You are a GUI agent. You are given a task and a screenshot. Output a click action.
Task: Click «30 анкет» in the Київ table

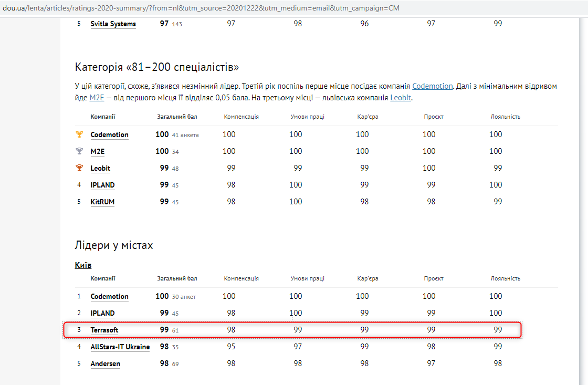click(x=184, y=297)
